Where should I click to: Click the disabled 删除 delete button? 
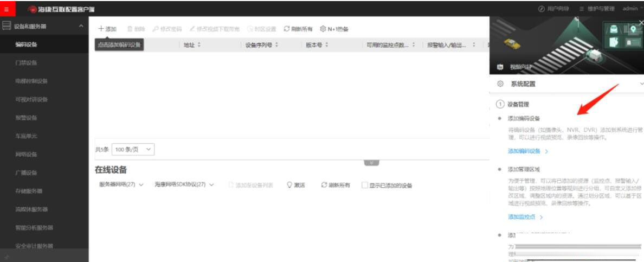(137, 29)
